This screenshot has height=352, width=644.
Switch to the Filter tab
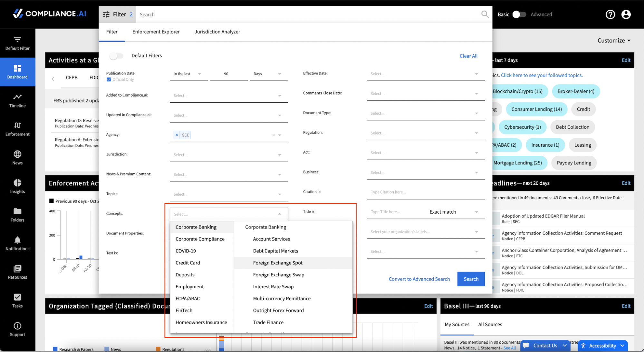click(x=112, y=32)
